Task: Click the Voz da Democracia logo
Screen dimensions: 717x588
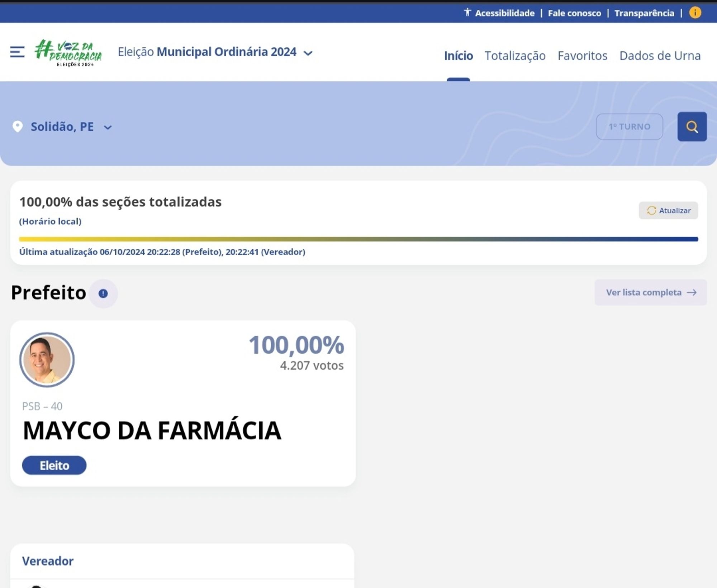Action: 68,53
